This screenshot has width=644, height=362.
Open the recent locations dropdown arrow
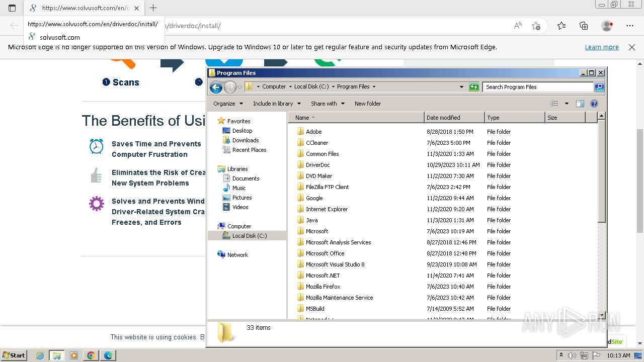click(239, 87)
